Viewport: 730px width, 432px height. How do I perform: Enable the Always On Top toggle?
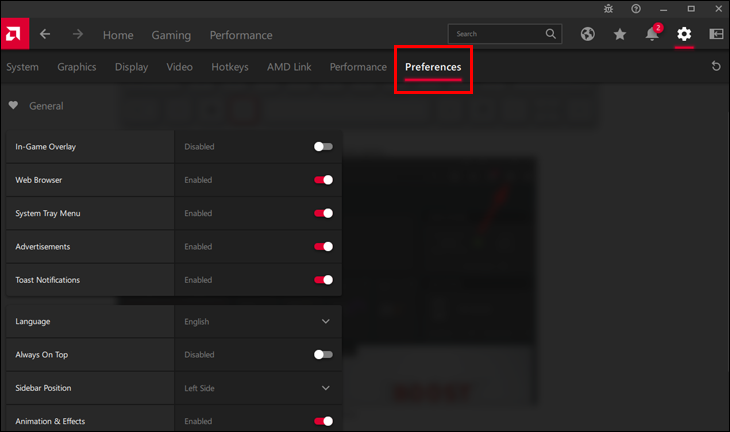point(323,355)
